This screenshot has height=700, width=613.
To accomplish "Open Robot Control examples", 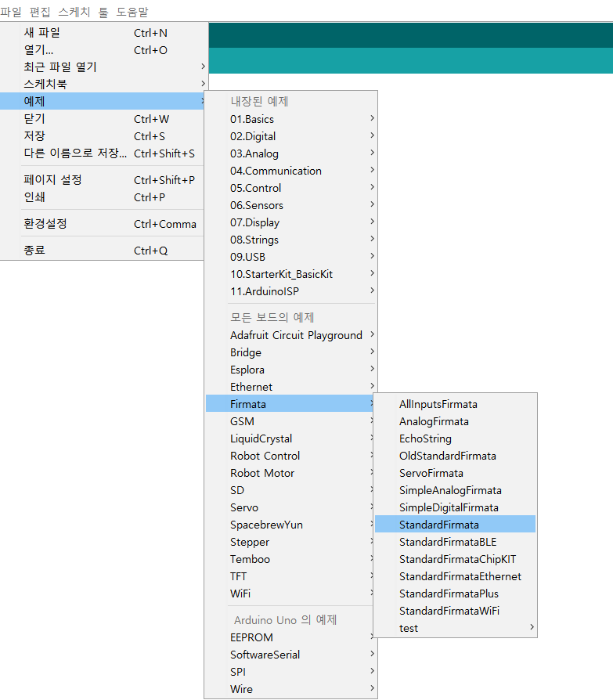I will (290, 456).
